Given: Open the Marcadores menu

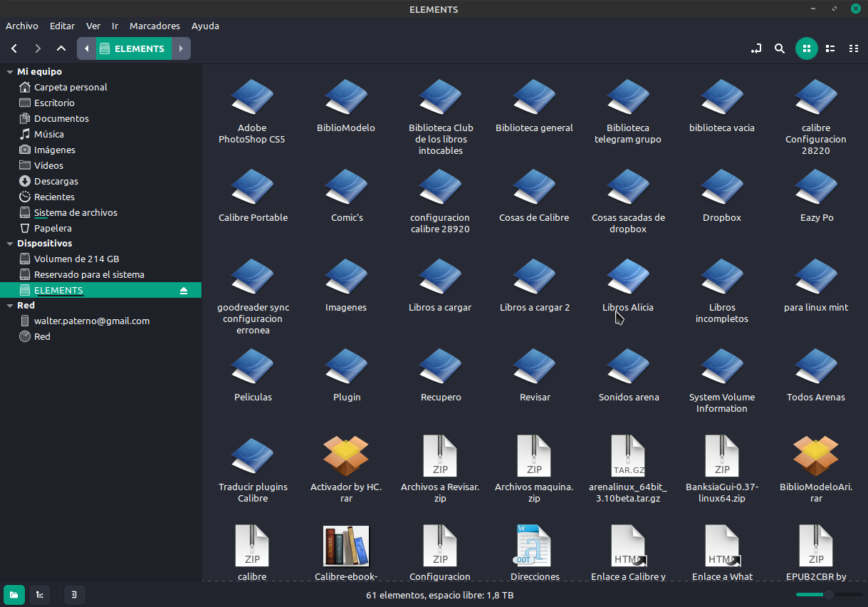Looking at the screenshot, I should point(155,26).
